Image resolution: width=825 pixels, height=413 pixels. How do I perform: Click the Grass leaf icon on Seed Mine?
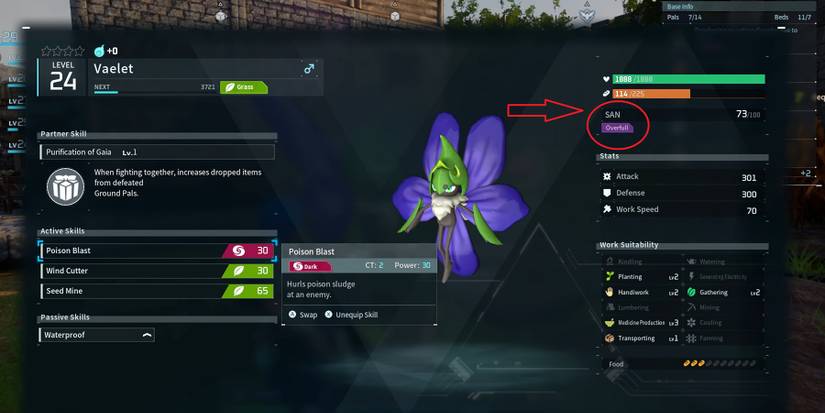[239, 291]
